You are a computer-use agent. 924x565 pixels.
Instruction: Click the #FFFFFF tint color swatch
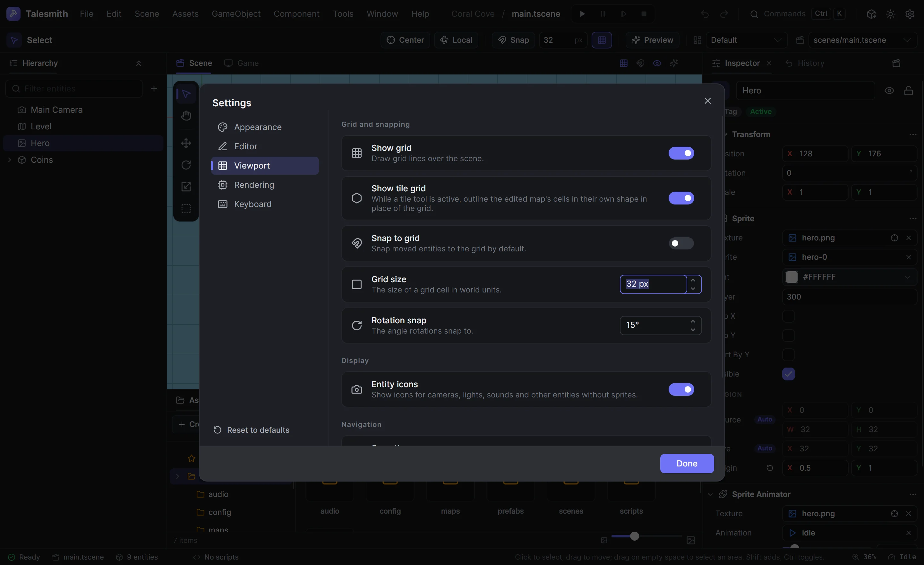tap(791, 277)
